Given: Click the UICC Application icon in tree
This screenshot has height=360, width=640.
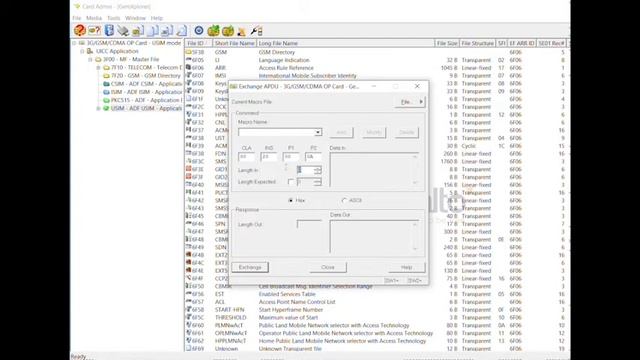Looking at the screenshot, I should (x=90, y=51).
